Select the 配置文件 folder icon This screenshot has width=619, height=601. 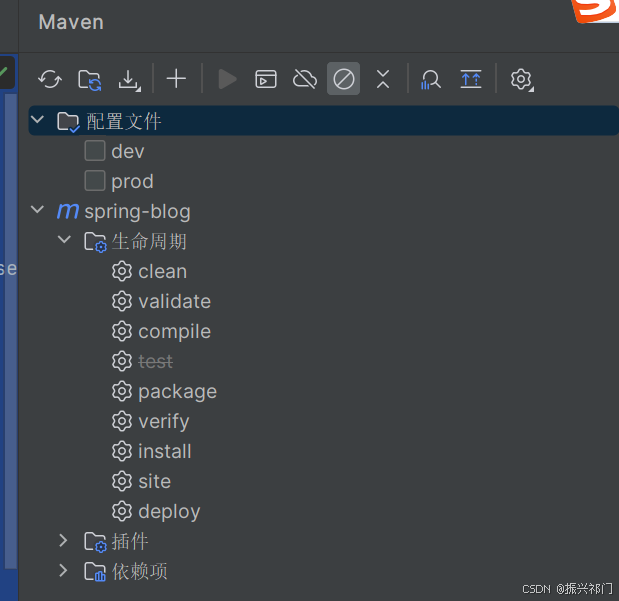coord(68,122)
